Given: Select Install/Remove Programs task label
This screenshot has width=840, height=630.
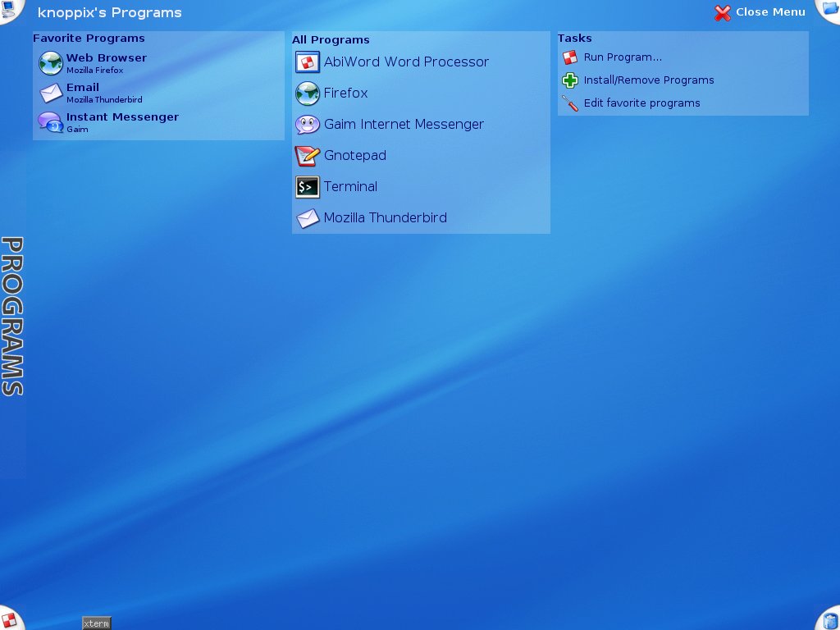Looking at the screenshot, I should (649, 80).
